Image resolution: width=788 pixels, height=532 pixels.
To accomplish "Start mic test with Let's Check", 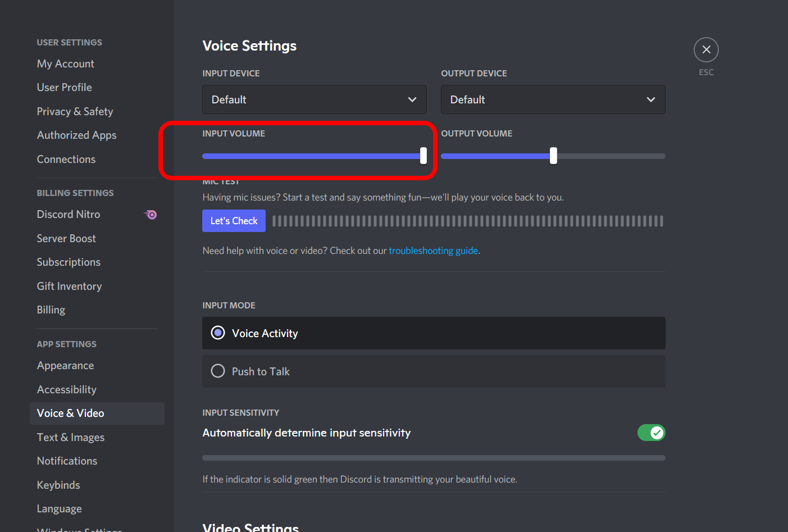I will coord(234,221).
